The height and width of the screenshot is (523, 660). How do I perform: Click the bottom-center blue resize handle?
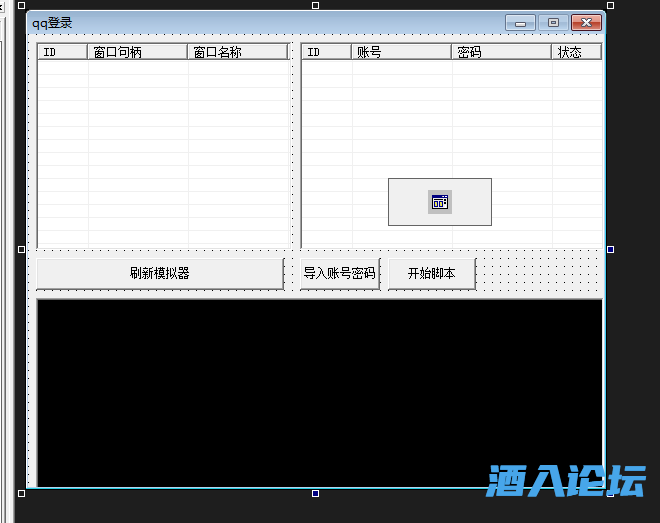point(316,493)
